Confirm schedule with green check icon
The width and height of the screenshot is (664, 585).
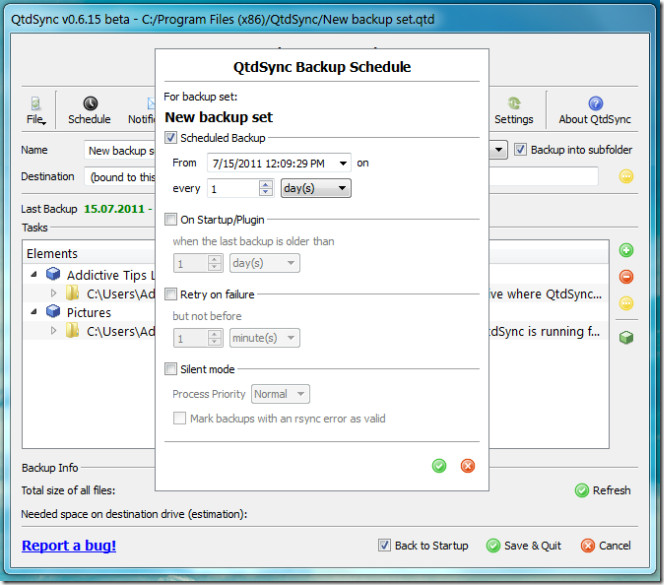click(439, 466)
